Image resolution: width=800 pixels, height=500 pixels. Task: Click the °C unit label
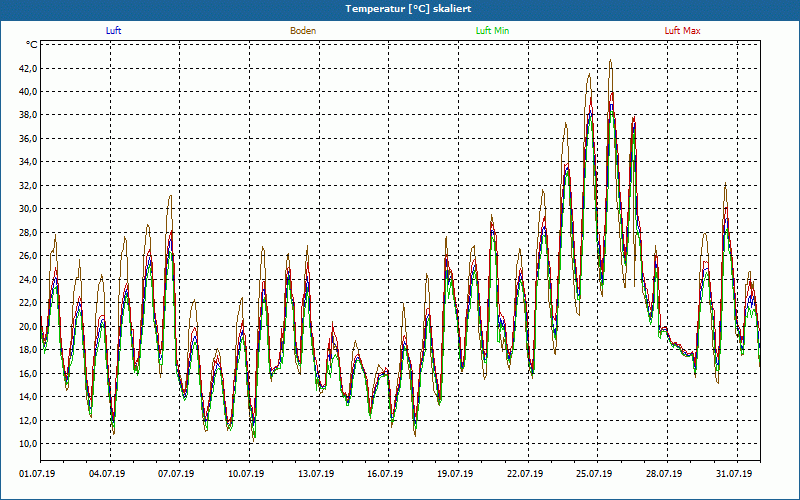(32, 45)
